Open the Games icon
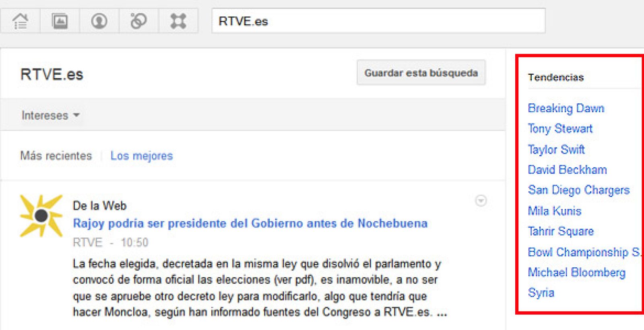The height and width of the screenshot is (330, 644). (x=178, y=21)
